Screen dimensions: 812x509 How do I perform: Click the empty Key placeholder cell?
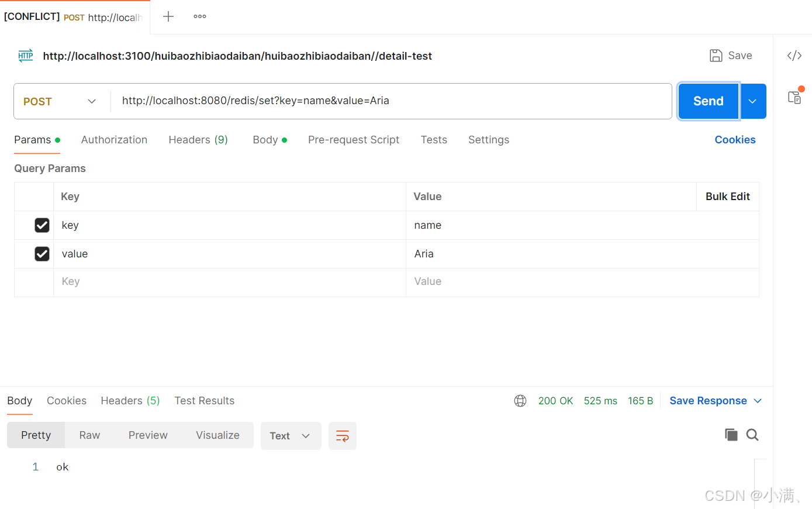(230, 282)
